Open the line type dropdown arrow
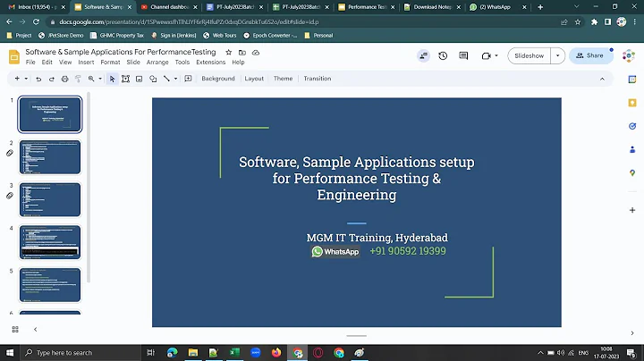The width and height of the screenshot is (644, 361). click(x=175, y=79)
